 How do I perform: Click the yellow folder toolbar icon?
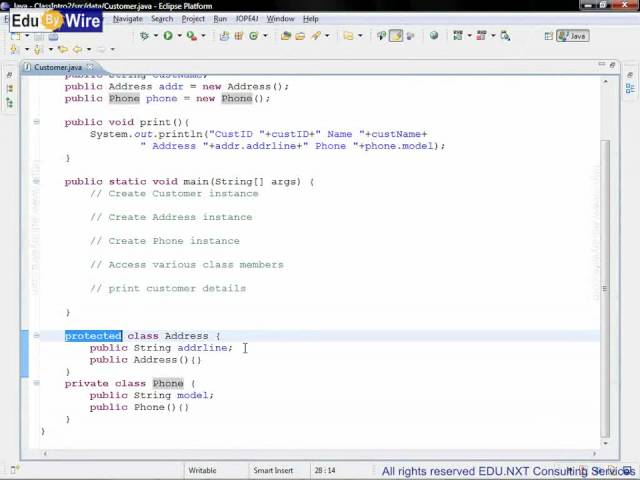pyautogui.click(x=348, y=36)
